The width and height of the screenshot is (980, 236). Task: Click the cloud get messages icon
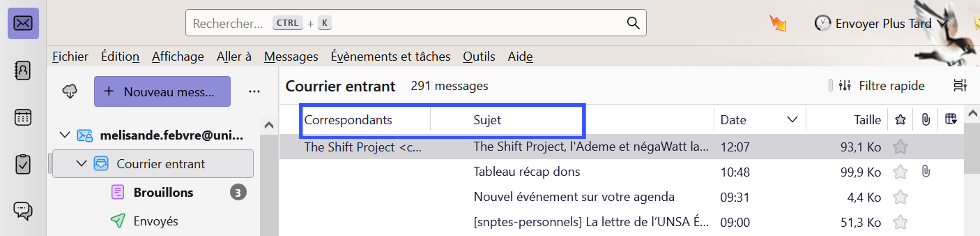[70, 91]
